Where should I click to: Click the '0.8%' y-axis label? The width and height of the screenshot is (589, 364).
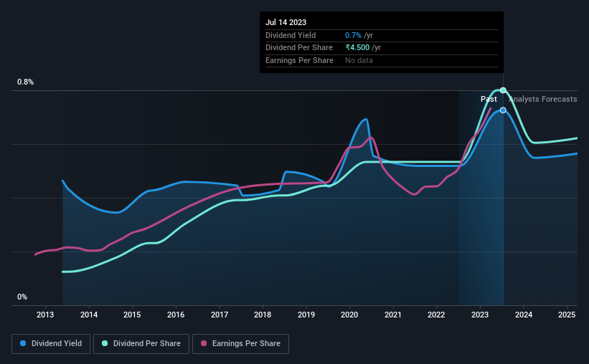pyautogui.click(x=25, y=82)
